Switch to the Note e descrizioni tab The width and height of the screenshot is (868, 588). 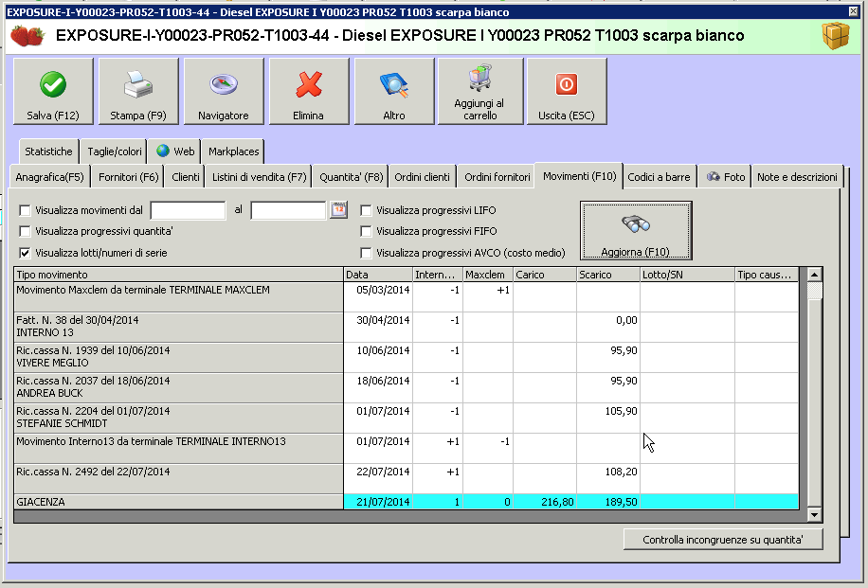797,177
